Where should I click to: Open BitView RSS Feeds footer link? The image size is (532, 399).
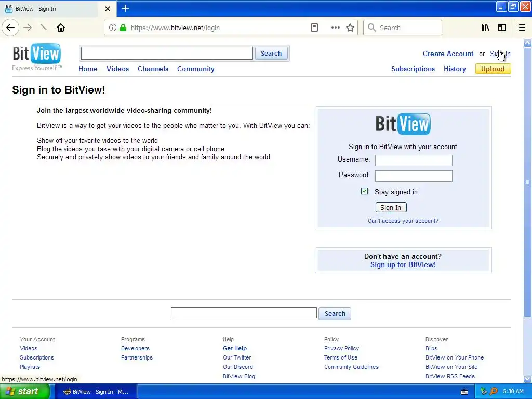[x=450, y=376]
